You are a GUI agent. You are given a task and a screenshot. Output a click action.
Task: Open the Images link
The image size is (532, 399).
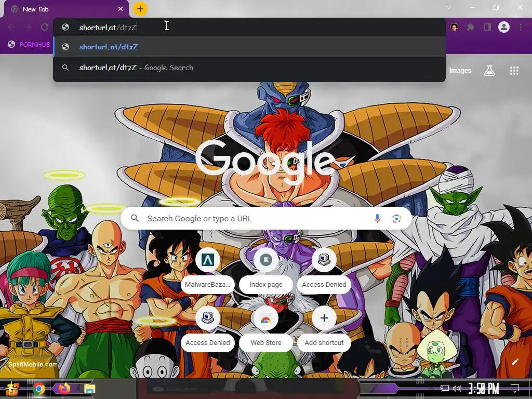(x=460, y=71)
